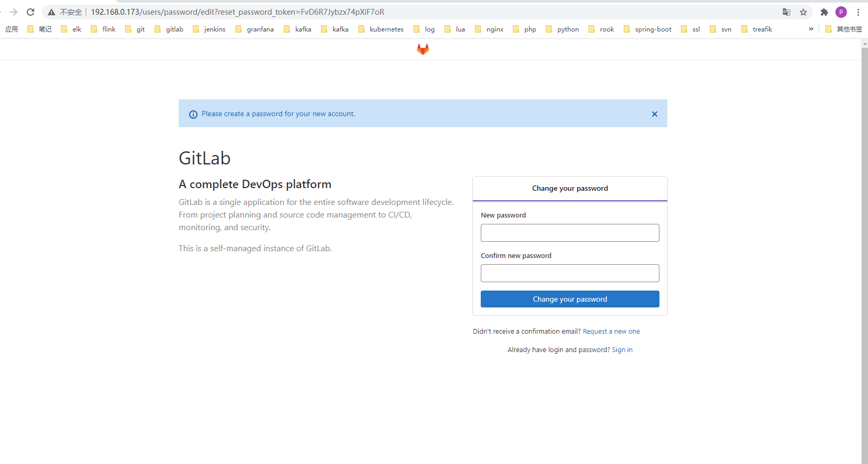Open the nginx bookmark folder
Image resolution: width=868 pixels, height=464 pixels.
click(489, 29)
